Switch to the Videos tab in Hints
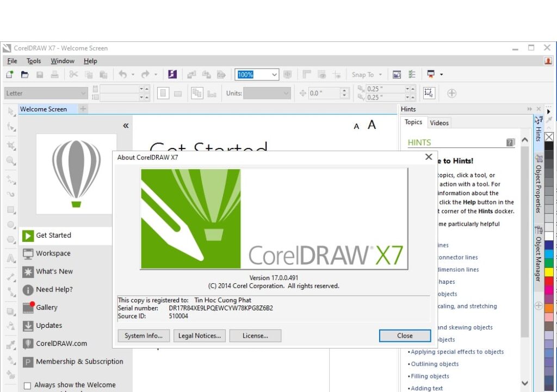The height and width of the screenshot is (392, 557). point(439,123)
